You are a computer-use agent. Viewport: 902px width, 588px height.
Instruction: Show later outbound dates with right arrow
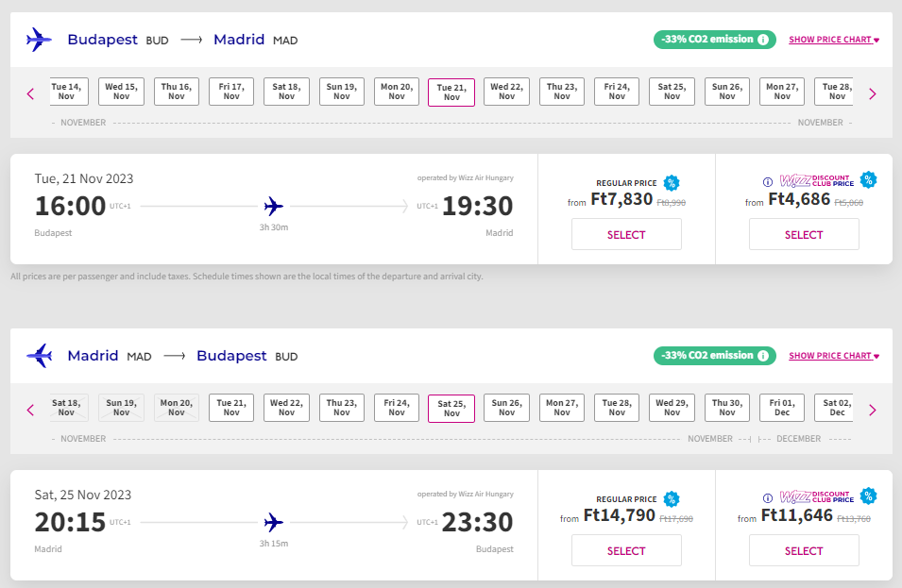click(x=873, y=93)
